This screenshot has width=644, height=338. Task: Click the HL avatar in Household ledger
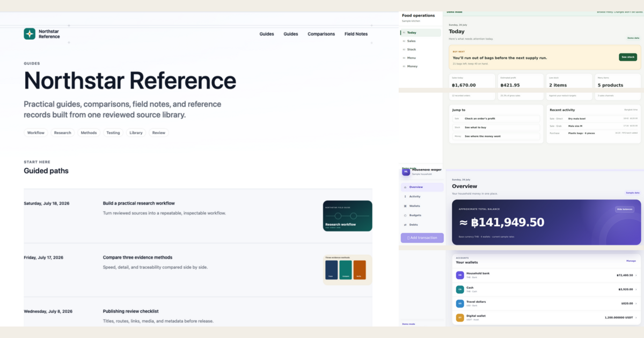pyautogui.click(x=406, y=172)
